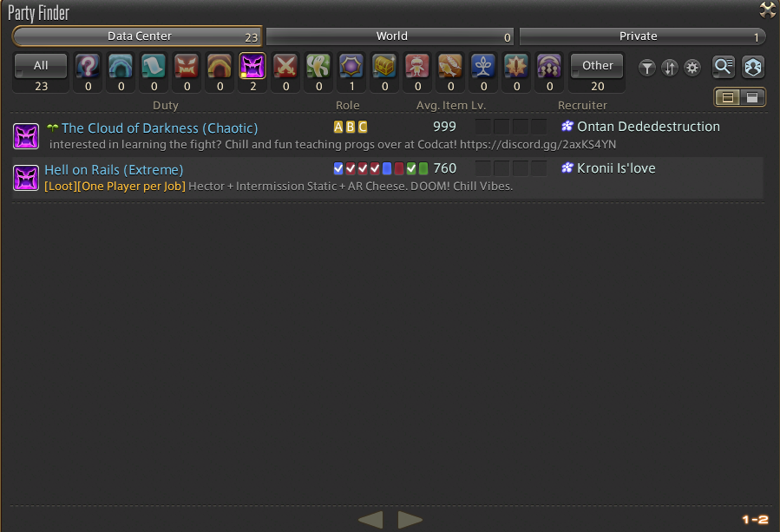Select the PvP crossed swords category icon
Image resolution: width=780 pixels, height=532 pixels.
pyautogui.click(x=285, y=66)
